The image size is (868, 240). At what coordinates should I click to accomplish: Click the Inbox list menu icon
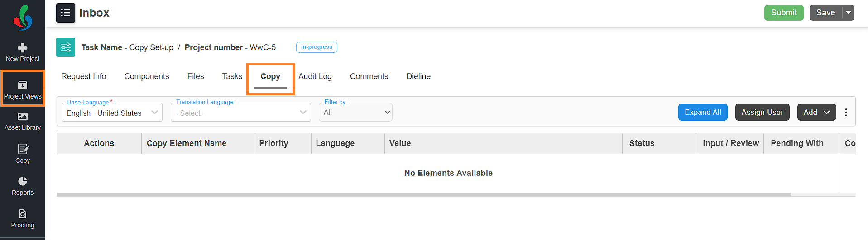tap(66, 13)
